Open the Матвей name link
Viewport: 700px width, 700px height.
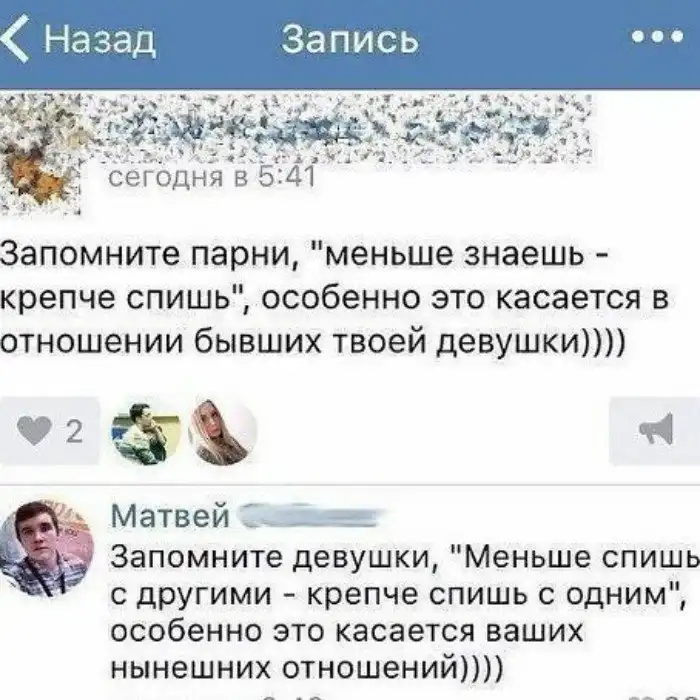[x=170, y=516]
